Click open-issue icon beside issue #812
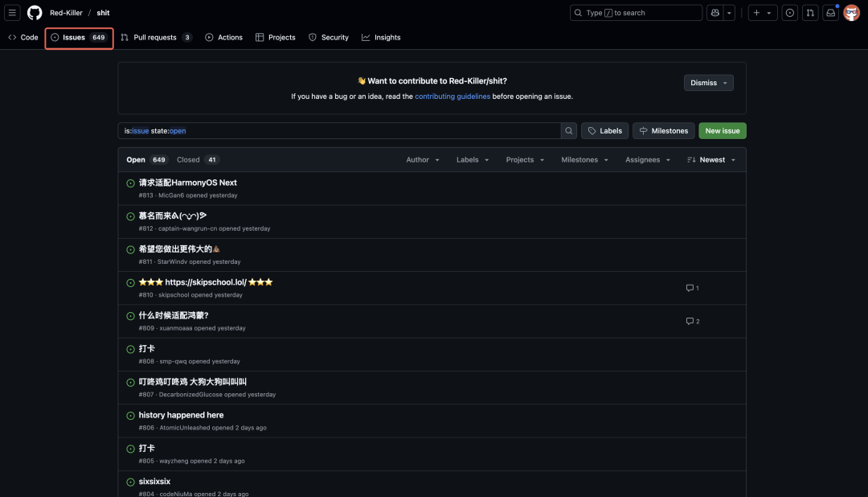Image resolution: width=868 pixels, height=497 pixels. click(131, 216)
